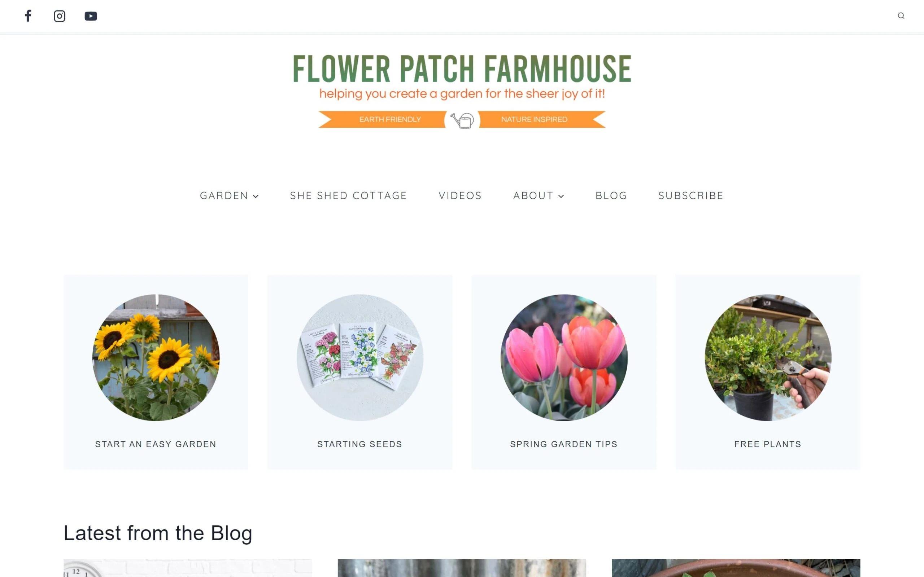Viewport: 924px width, 577px height.
Task: Open Start an Easy Garden link
Action: click(156, 444)
